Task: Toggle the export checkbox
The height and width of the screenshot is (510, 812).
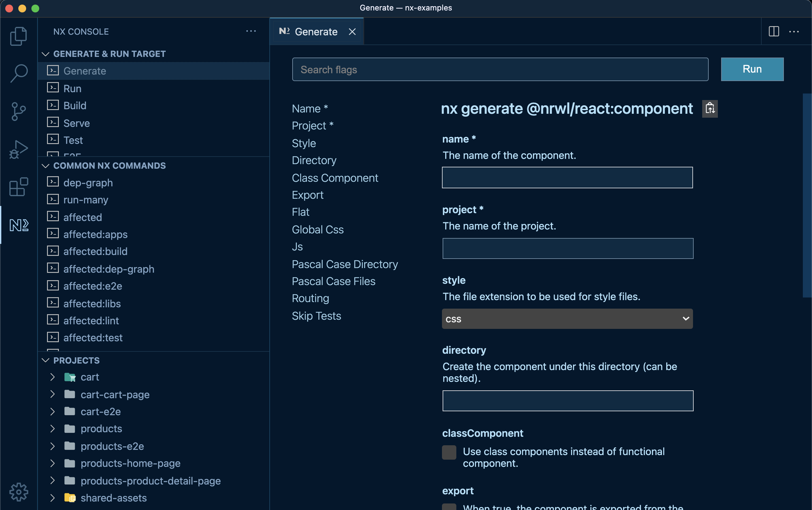Action: click(x=449, y=507)
